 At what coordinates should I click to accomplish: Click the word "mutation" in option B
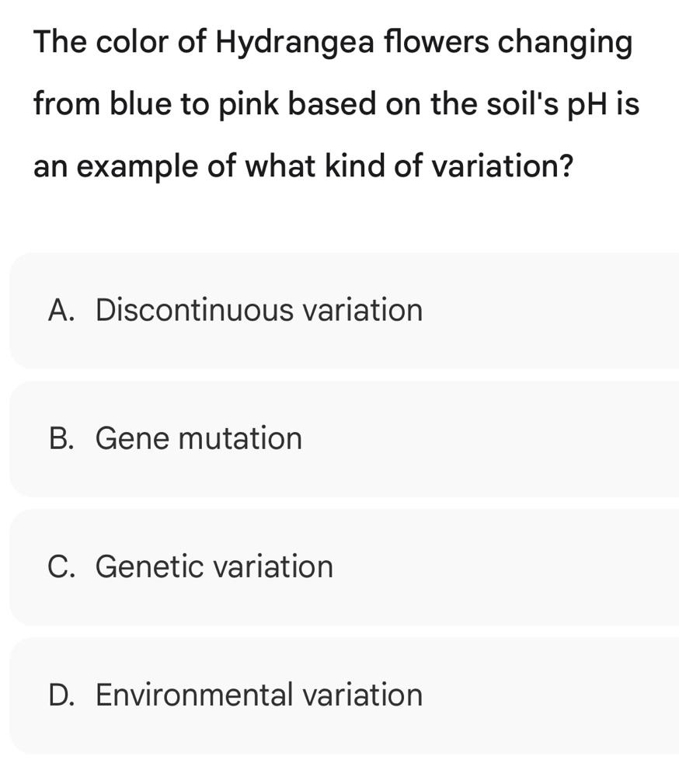(240, 439)
